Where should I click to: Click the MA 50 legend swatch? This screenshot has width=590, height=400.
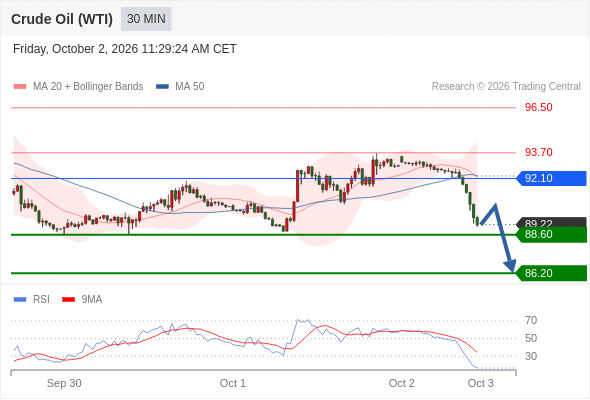click(x=162, y=87)
